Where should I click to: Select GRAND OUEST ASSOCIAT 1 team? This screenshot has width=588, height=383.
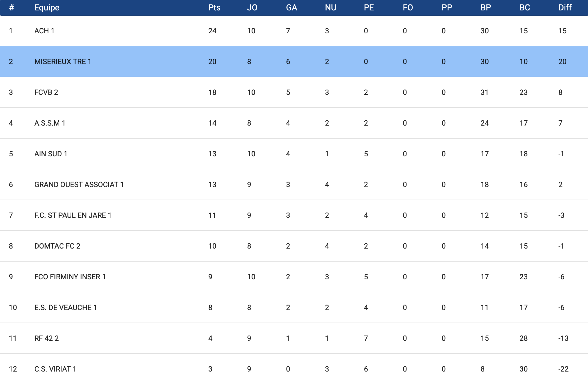[x=79, y=184]
